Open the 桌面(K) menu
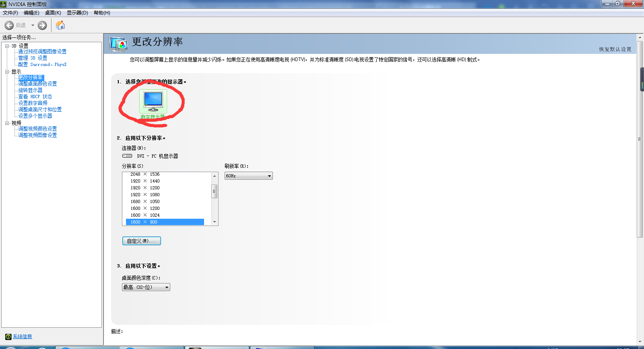This screenshot has height=349, width=644. click(53, 13)
